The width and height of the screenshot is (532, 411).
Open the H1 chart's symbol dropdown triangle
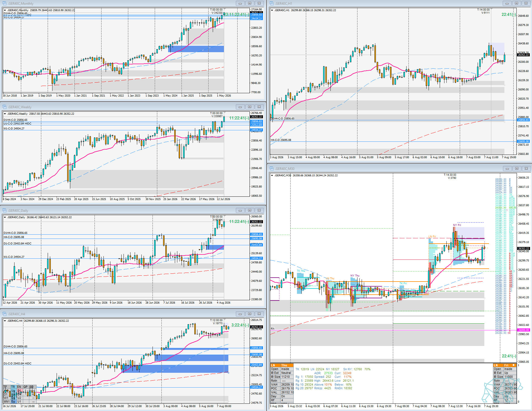pos(272,10)
